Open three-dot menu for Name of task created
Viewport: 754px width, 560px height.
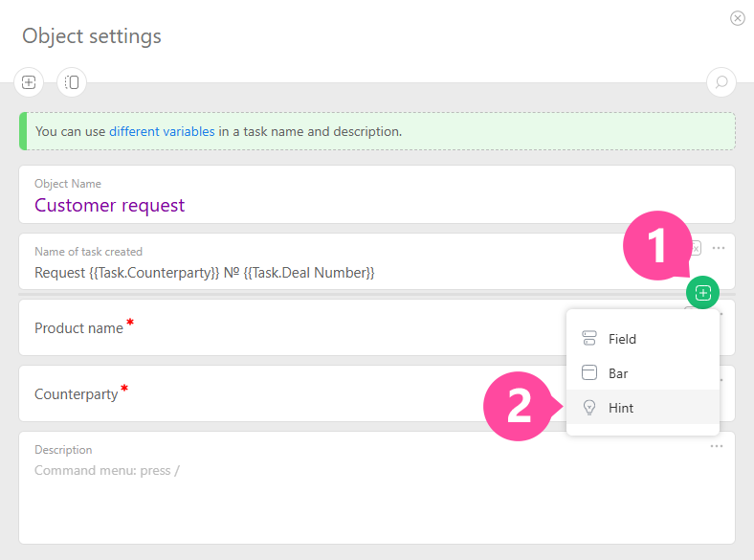tap(718, 248)
